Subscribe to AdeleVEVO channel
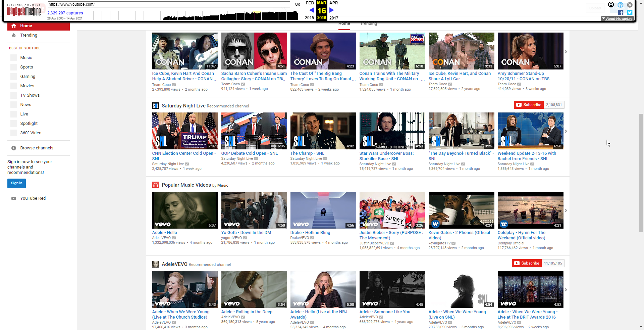Image resolution: width=644 pixels, height=330 pixels. [527, 263]
